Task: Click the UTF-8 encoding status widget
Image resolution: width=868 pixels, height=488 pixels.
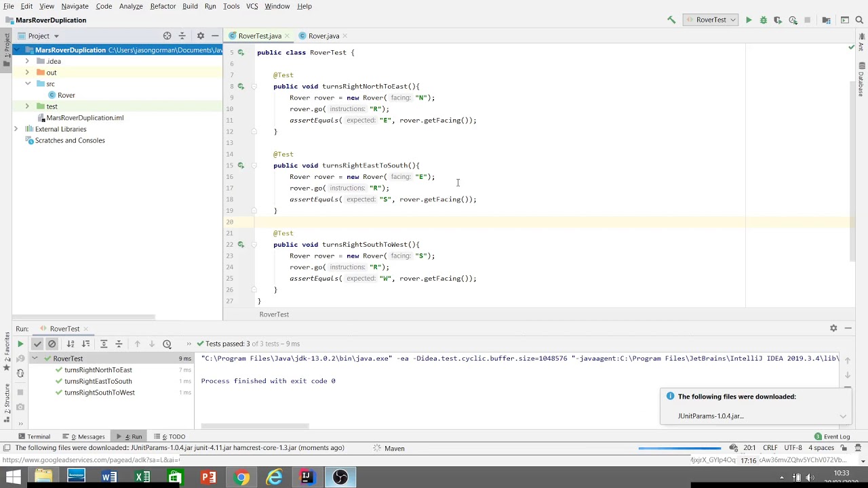Action: pos(793,448)
